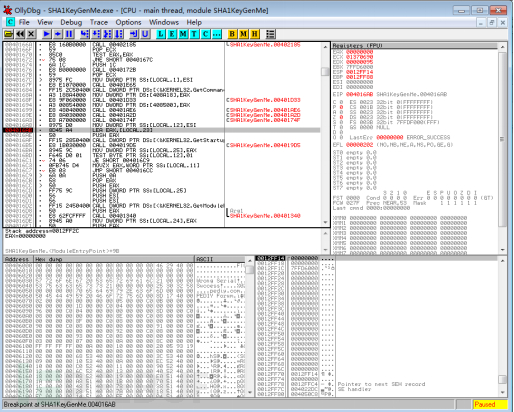Screen dimensions: 514x412
Task: Open Hardware breakpoints with yellow H icon
Action: [255, 34]
